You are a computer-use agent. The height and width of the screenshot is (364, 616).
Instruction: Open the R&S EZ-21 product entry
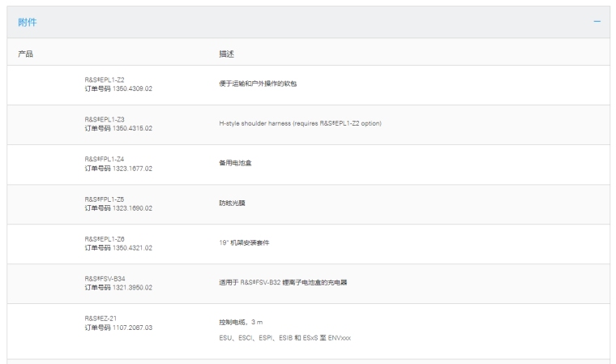[x=103, y=319]
